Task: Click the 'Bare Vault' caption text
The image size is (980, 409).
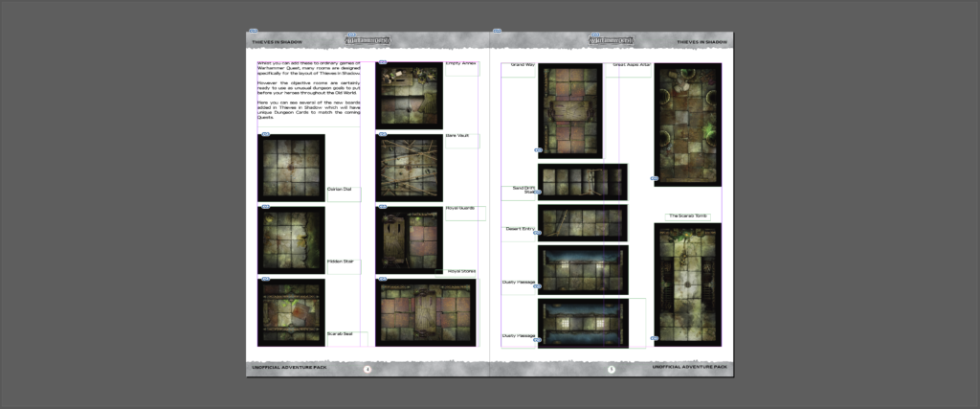Action: (457, 136)
